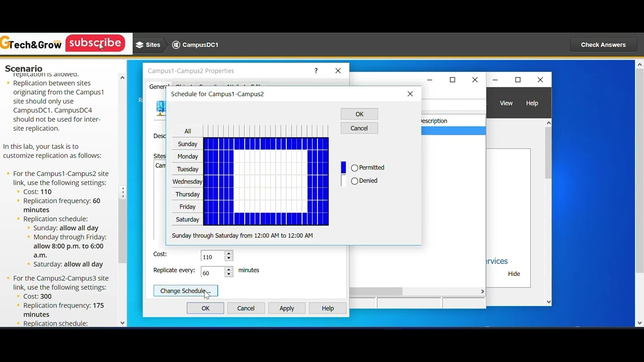Click Cancel in the Schedule dialog
The image size is (644, 362).
[359, 128]
